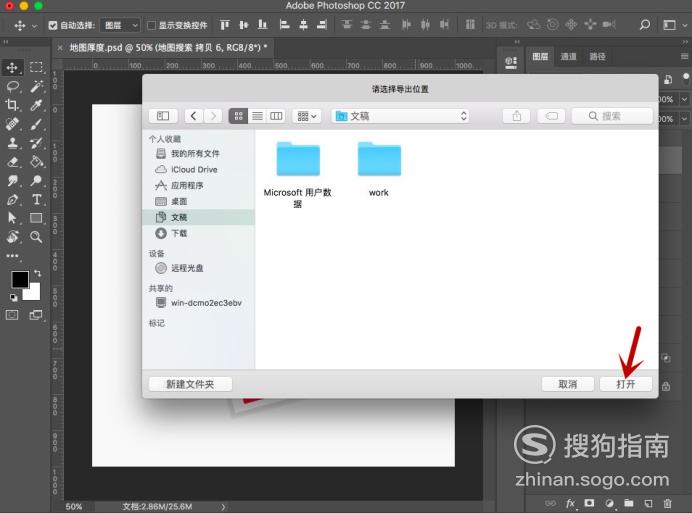Switch to the 通道 panel tab
Screen dimensions: 692x513
point(568,57)
